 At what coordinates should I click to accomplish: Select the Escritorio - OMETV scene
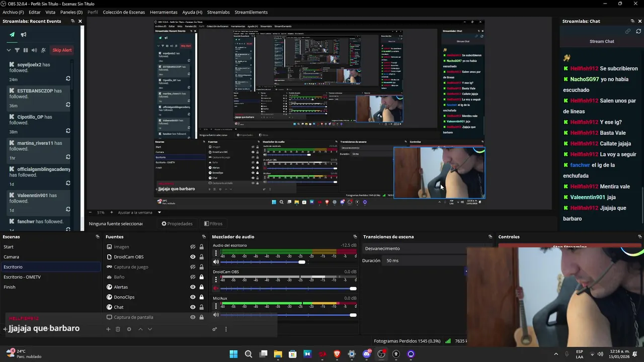50,277
